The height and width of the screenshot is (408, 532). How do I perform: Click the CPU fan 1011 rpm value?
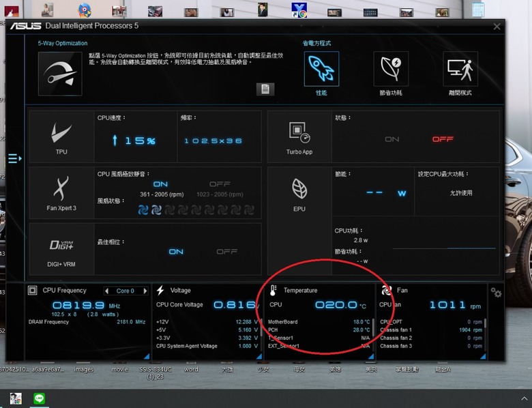pyautogui.click(x=447, y=305)
